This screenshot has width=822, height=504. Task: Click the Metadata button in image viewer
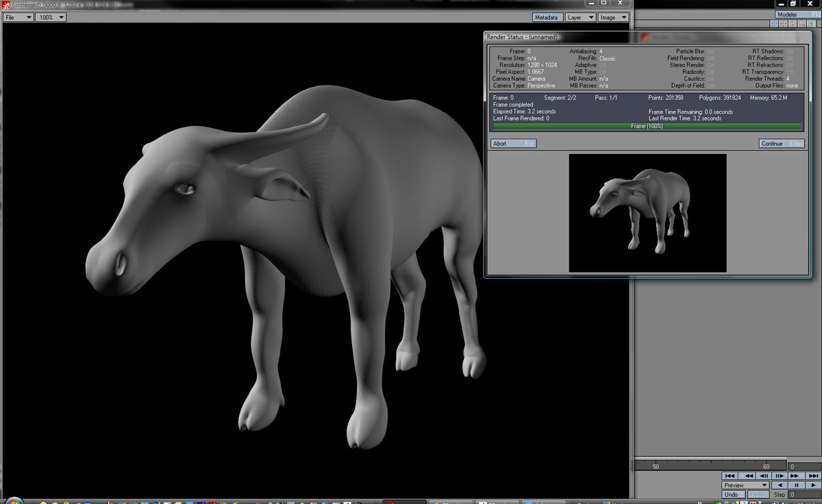pyautogui.click(x=547, y=17)
